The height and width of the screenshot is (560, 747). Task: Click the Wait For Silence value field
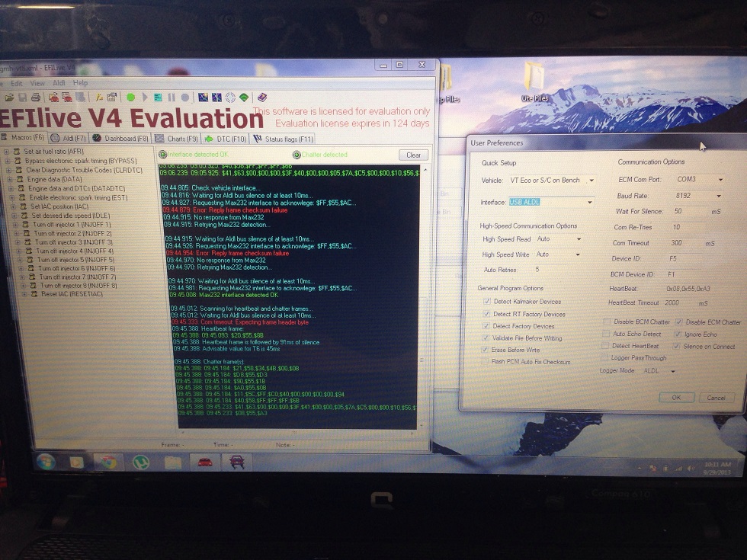tap(691, 211)
